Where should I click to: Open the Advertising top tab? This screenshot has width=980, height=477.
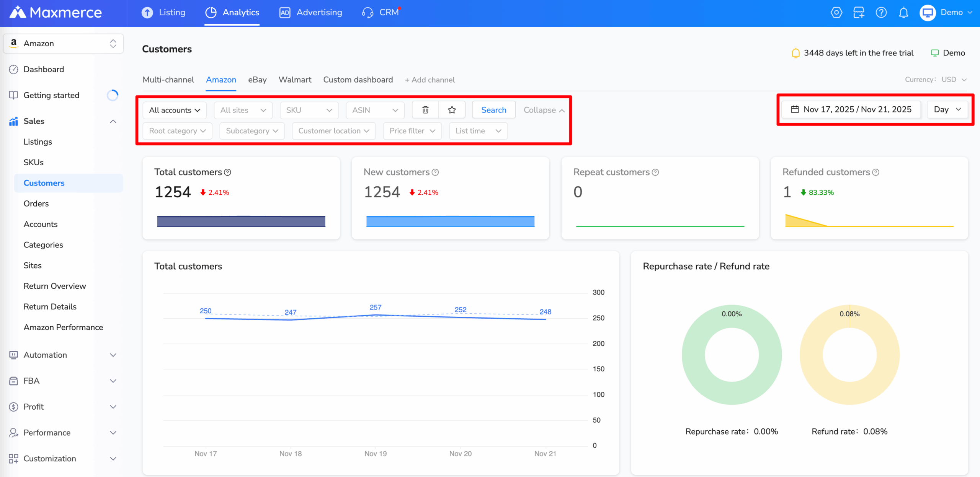click(310, 13)
